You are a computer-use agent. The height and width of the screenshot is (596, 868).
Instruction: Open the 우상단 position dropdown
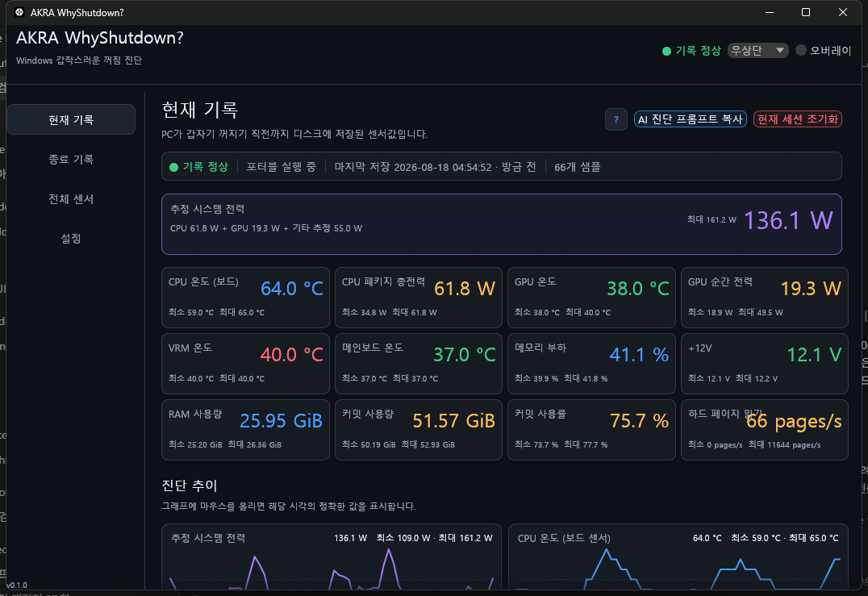[757, 50]
